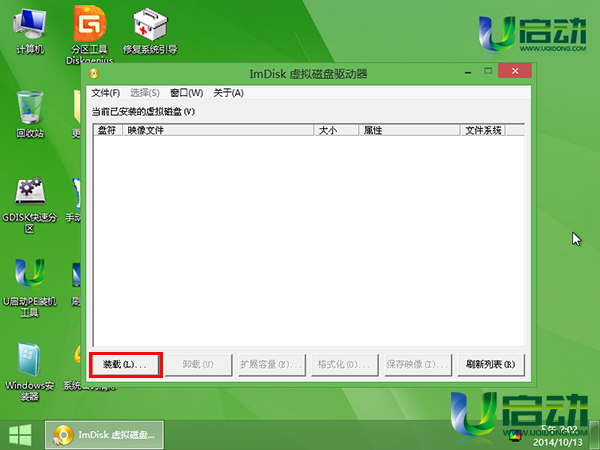Click the taskbar date 2014/10/13
This screenshot has height=450, width=600.
(x=558, y=442)
